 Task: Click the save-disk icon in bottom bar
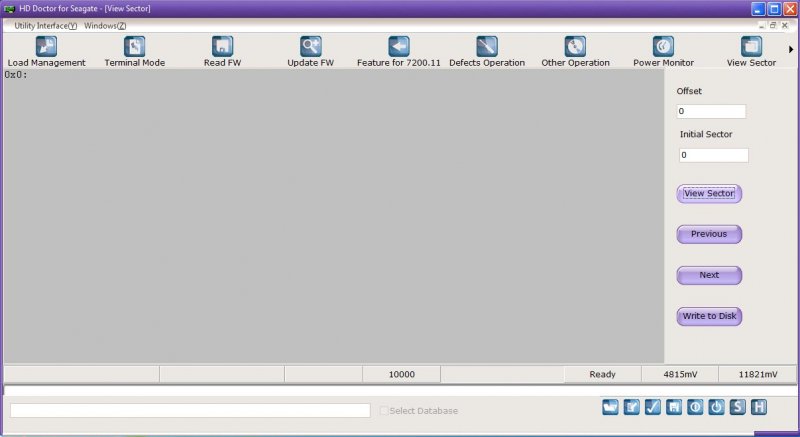pos(674,407)
